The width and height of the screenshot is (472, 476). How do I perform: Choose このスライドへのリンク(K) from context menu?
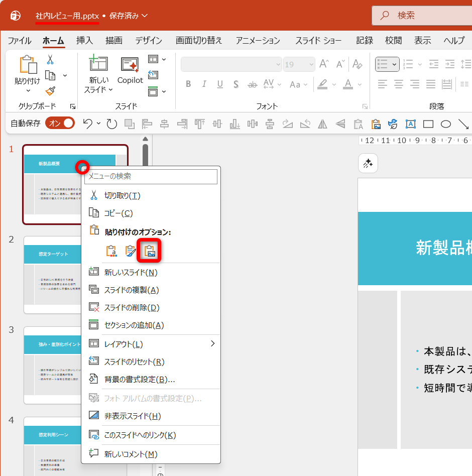151,435
